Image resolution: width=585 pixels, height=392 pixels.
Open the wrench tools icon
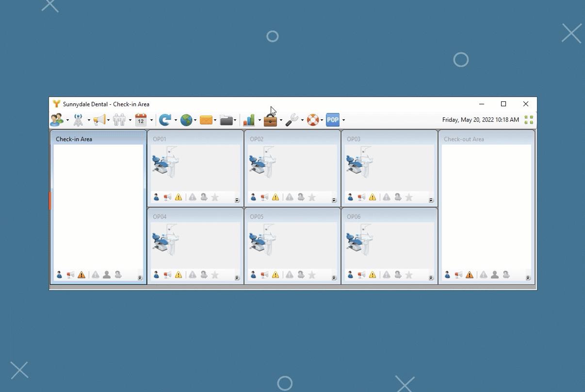coord(292,120)
